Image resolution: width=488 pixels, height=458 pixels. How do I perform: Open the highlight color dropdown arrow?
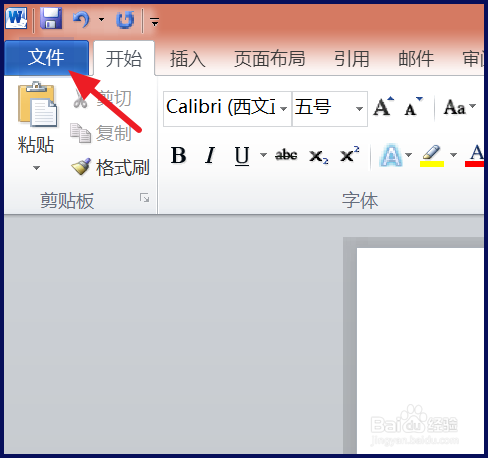tap(453, 155)
